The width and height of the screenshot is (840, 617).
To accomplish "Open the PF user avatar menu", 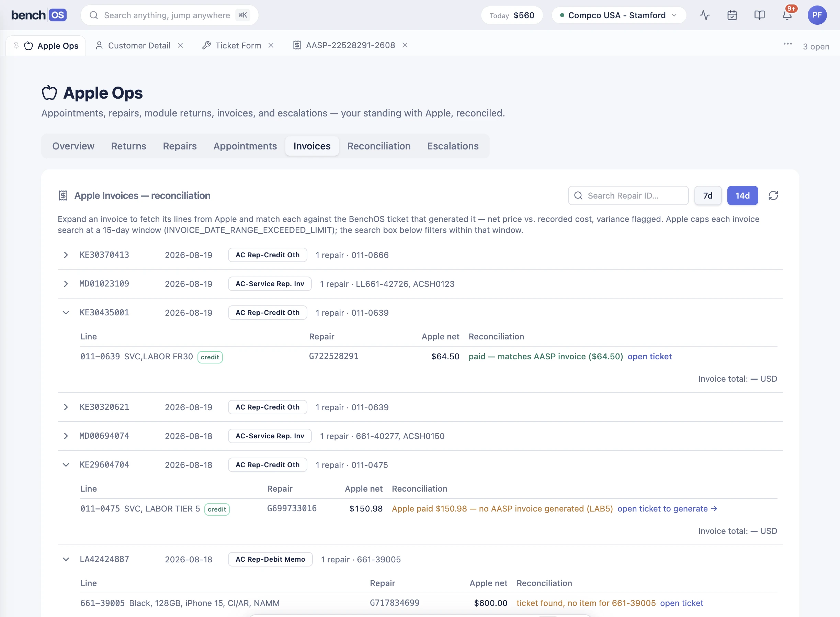I will [817, 15].
